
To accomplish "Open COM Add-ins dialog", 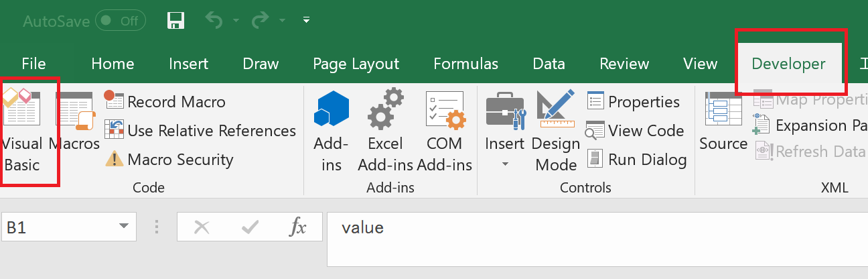I will pos(444,131).
